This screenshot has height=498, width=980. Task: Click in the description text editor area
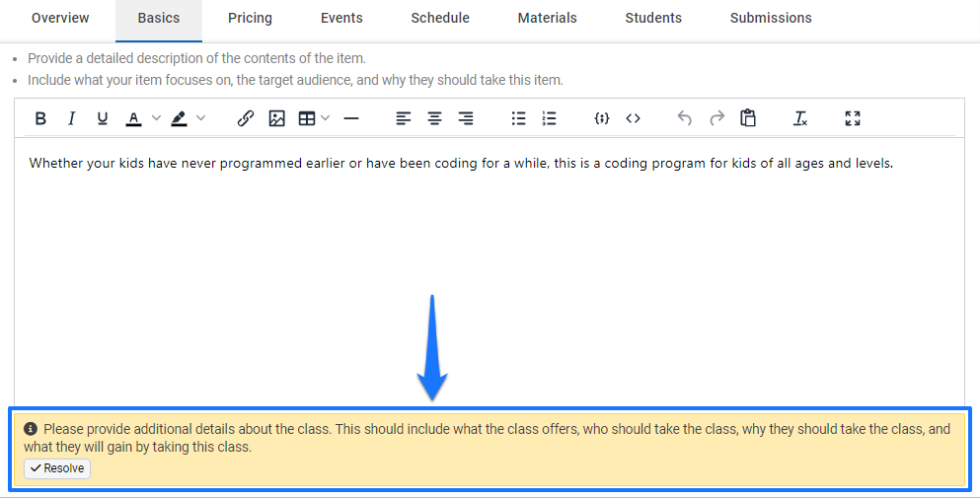tap(490, 272)
